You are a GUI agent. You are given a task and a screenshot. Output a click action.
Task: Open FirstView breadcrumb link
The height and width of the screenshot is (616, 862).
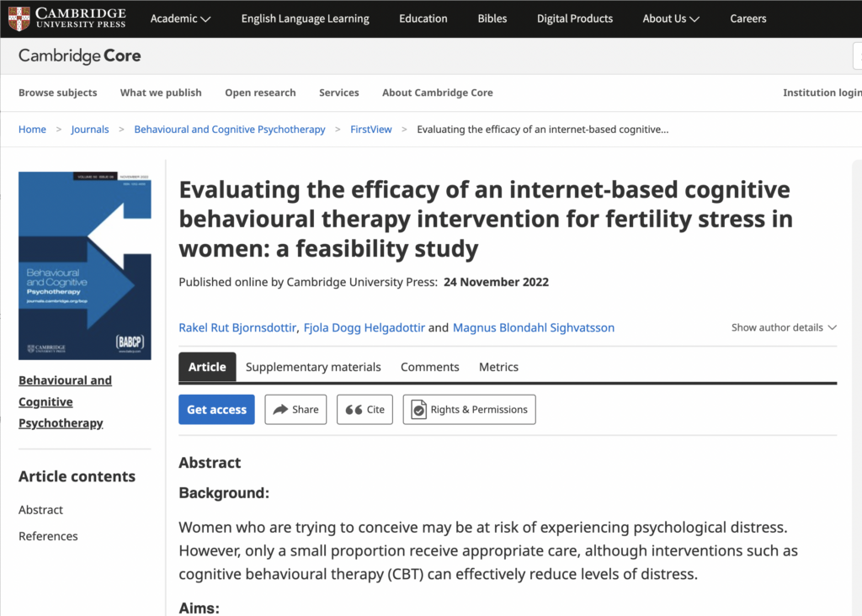(x=371, y=130)
